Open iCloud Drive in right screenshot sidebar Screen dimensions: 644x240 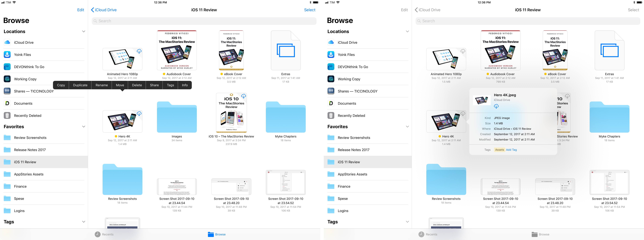click(x=367, y=43)
